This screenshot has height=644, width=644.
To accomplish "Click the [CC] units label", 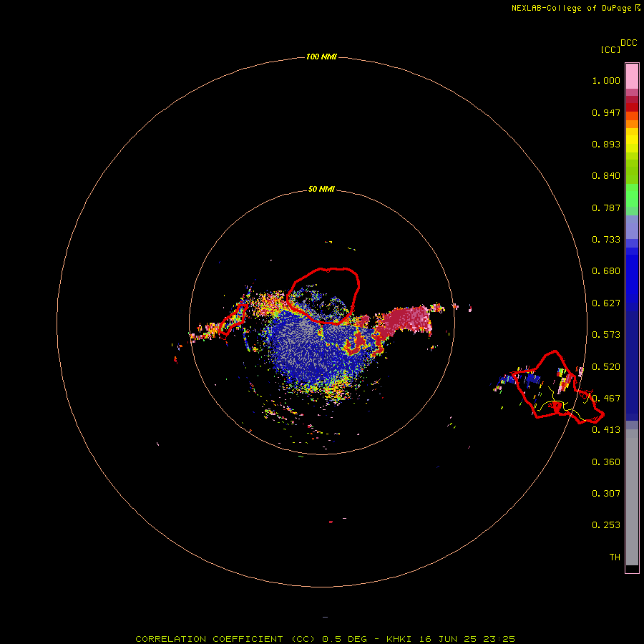I will click(x=610, y=49).
